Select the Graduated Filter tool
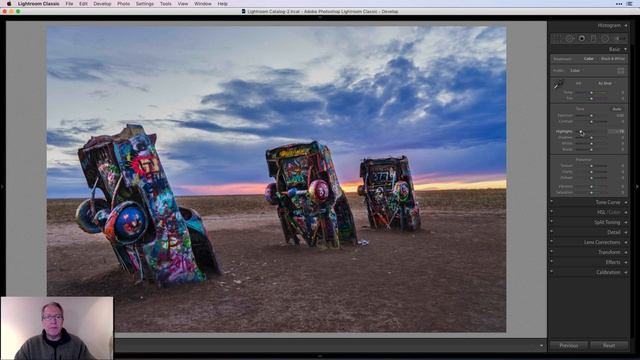This screenshot has height=360, width=640. tap(593, 38)
